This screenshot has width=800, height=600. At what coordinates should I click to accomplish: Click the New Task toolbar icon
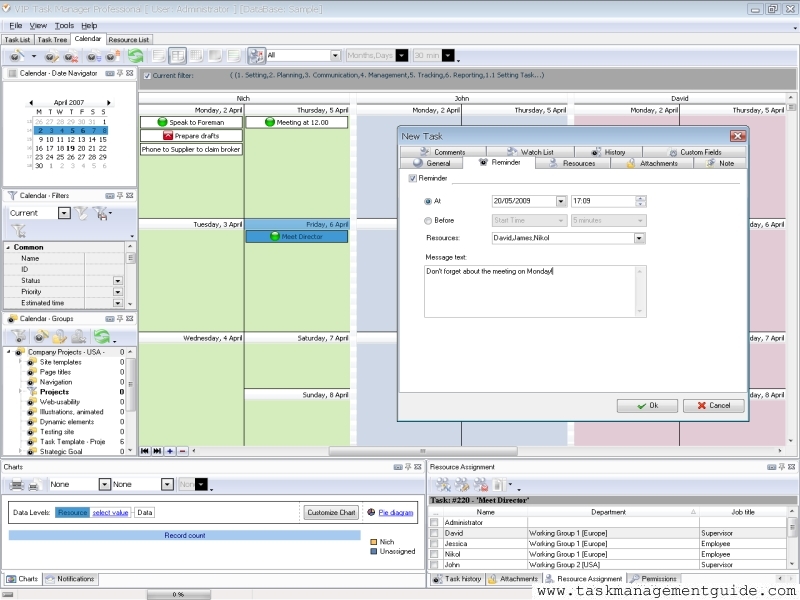tap(16, 56)
